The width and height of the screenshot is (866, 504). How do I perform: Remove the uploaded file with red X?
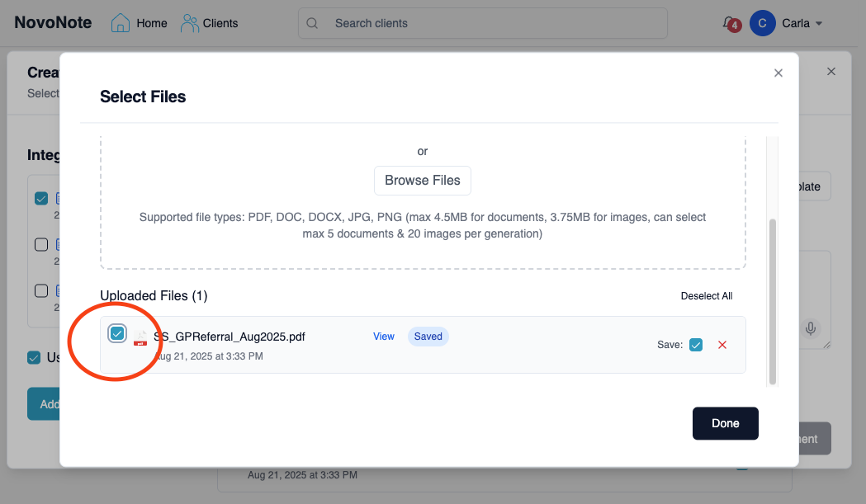(722, 345)
